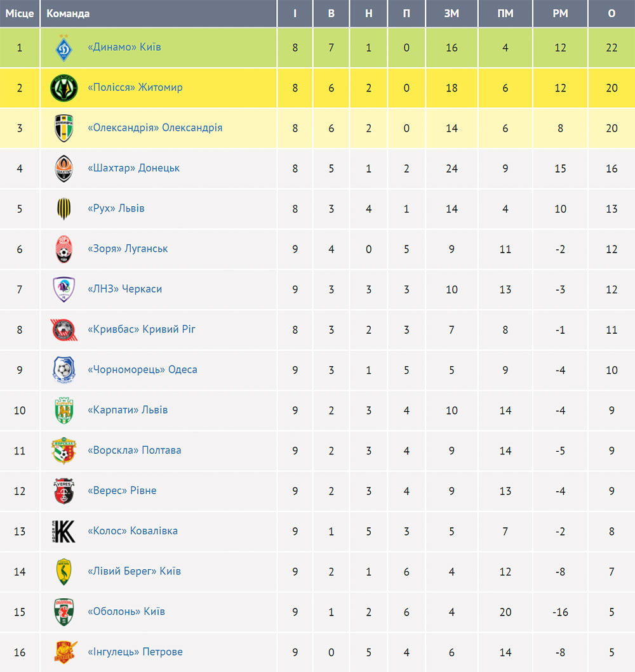Open the «ЛНЗ» Черкаси team link

[x=124, y=289]
